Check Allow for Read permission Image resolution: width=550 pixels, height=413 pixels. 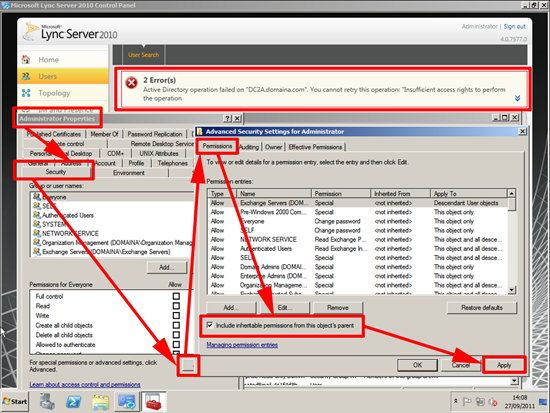point(176,306)
